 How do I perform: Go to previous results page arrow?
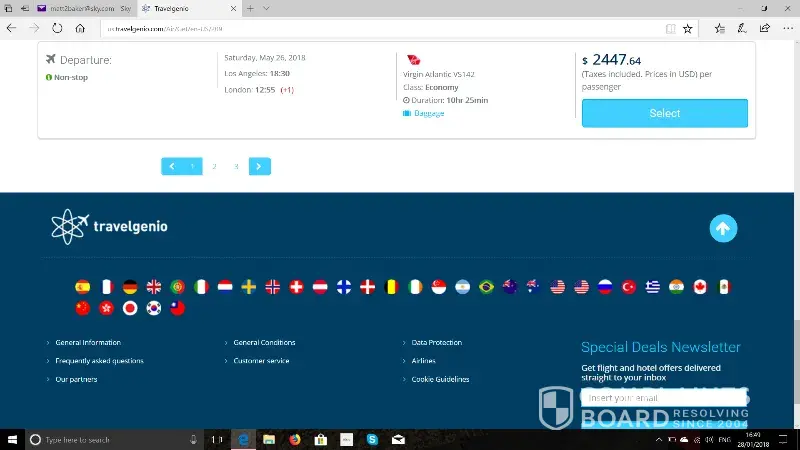tap(172, 166)
